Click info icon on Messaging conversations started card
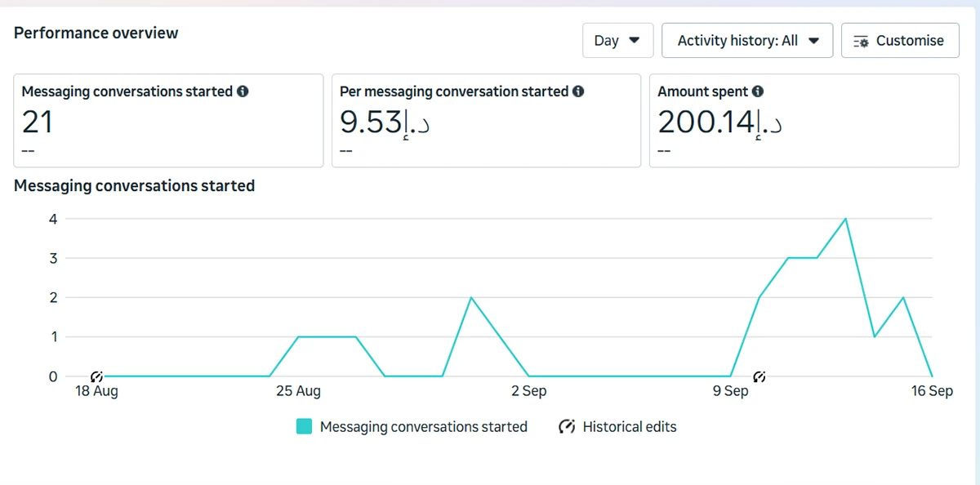 pos(243,92)
